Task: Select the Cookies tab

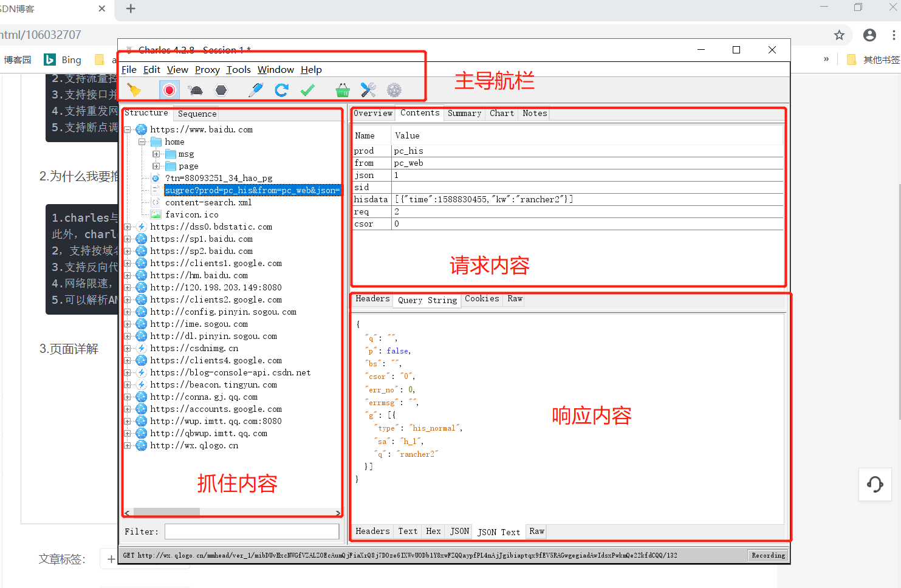Action: point(482,298)
